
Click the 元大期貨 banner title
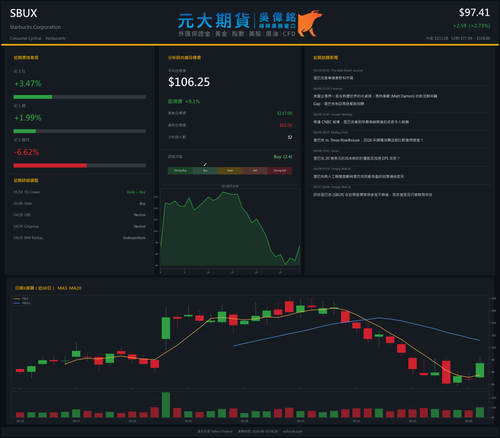(214, 21)
